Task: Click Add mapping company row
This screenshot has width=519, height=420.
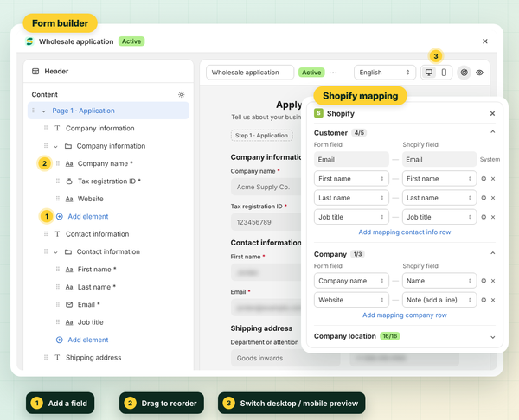Action: (405, 315)
